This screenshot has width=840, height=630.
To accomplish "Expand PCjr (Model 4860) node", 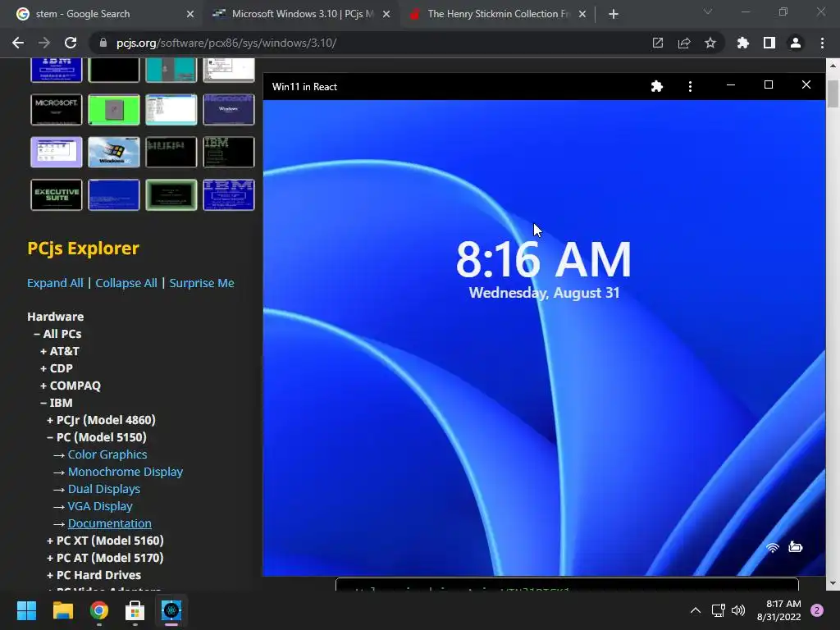I will (101, 419).
